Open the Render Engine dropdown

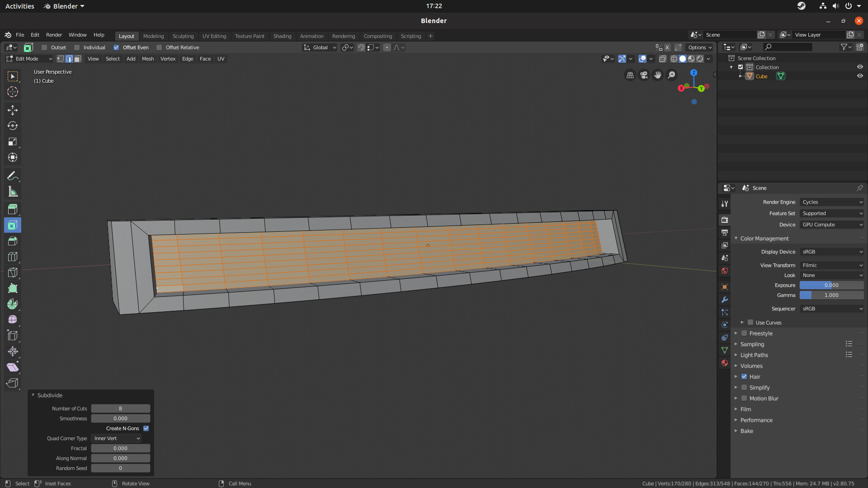coord(832,202)
